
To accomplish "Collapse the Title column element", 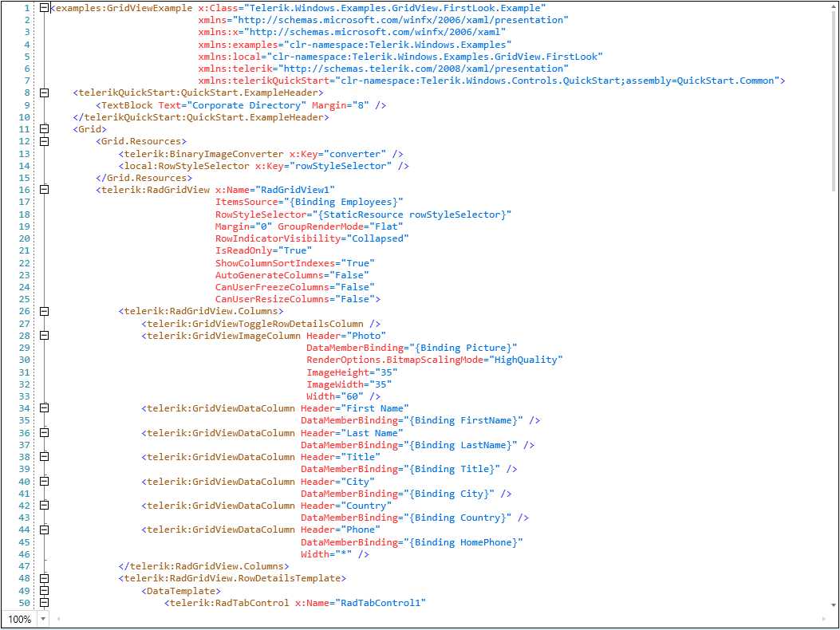I will pos(45,456).
